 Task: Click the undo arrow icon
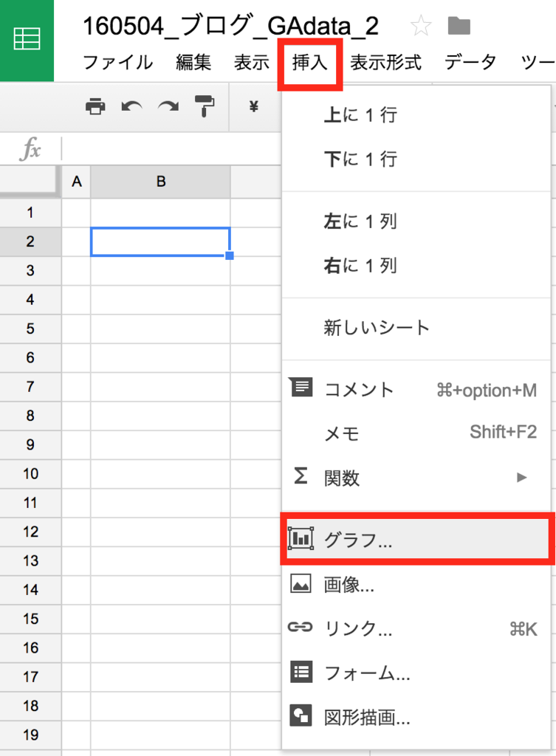131,106
